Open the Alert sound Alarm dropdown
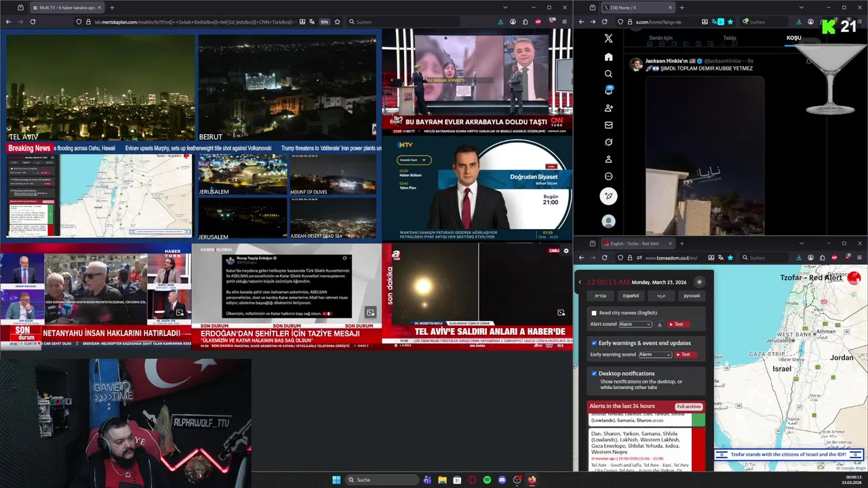868x488 pixels. 635,325
